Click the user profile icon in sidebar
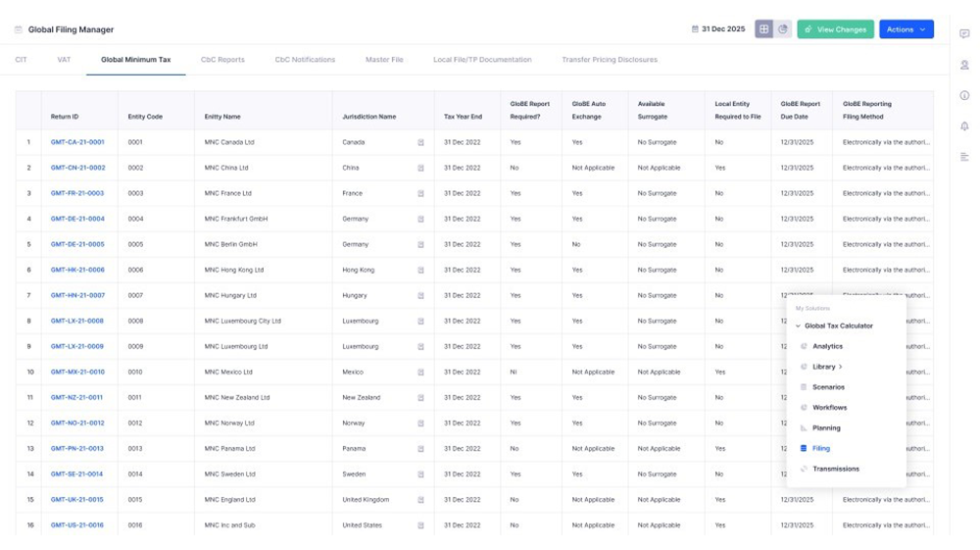The height and width of the screenshot is (550, 980). (x=964, y=66)
